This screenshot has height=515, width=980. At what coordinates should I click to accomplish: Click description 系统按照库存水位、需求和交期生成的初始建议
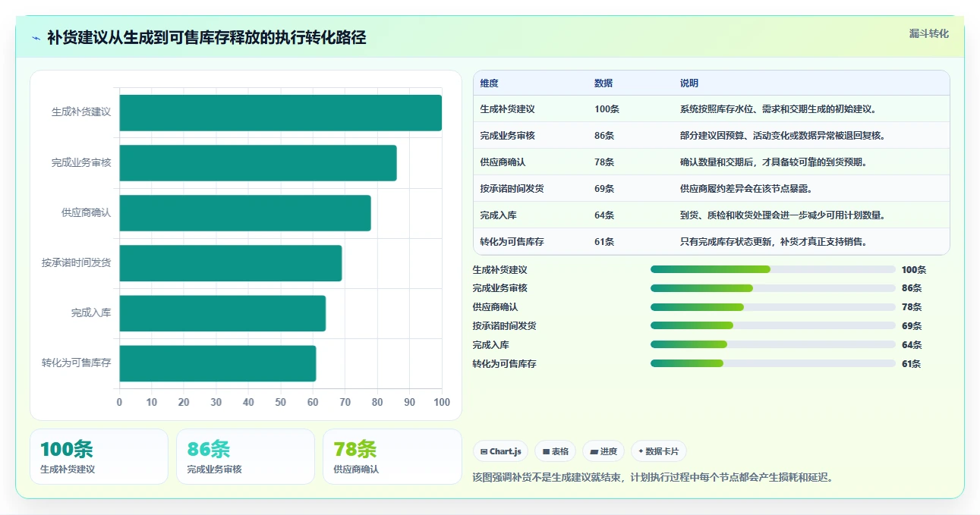tap(779, 109)
